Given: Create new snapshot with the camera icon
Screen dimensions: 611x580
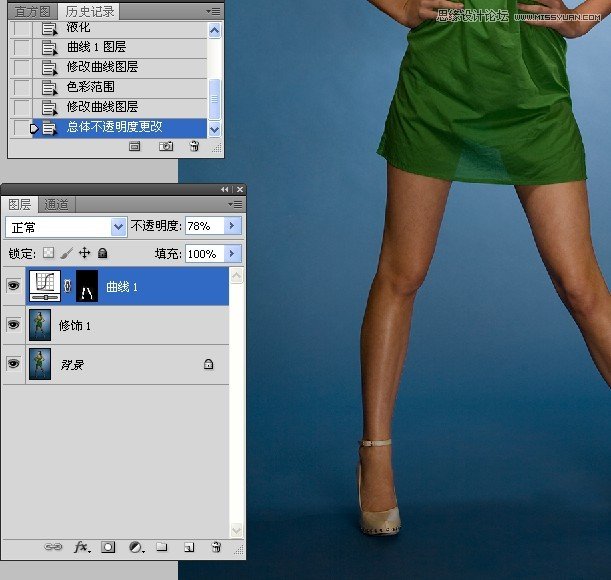Looking at the screenshot, I should click(166, 146).
